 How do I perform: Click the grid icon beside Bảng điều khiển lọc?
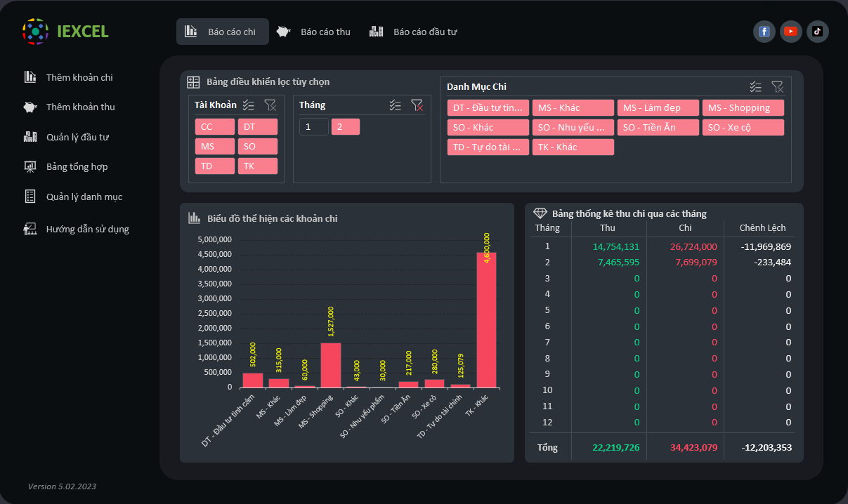pyautogui.click(x=193, y=82)
